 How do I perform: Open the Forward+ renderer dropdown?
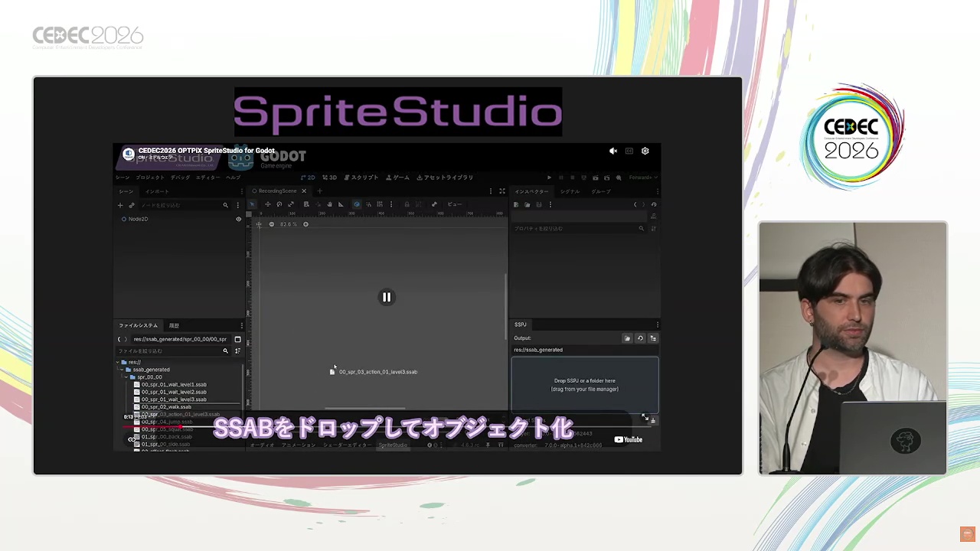(642, 178)
